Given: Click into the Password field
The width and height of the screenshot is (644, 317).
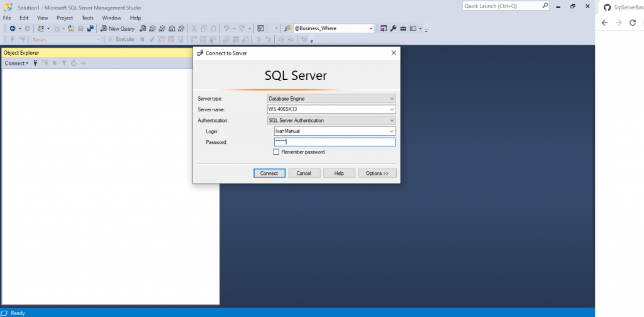Looking at the screenshot, I should coord(335,142).
